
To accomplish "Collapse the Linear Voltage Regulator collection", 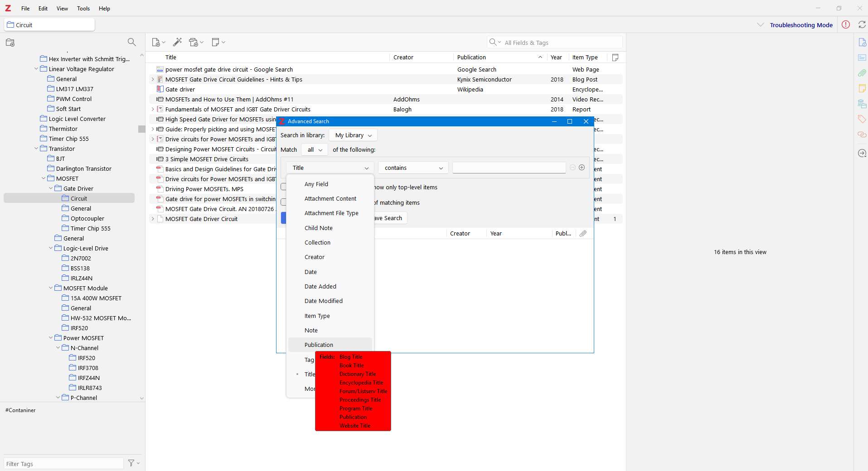I will tap(36, 69).
